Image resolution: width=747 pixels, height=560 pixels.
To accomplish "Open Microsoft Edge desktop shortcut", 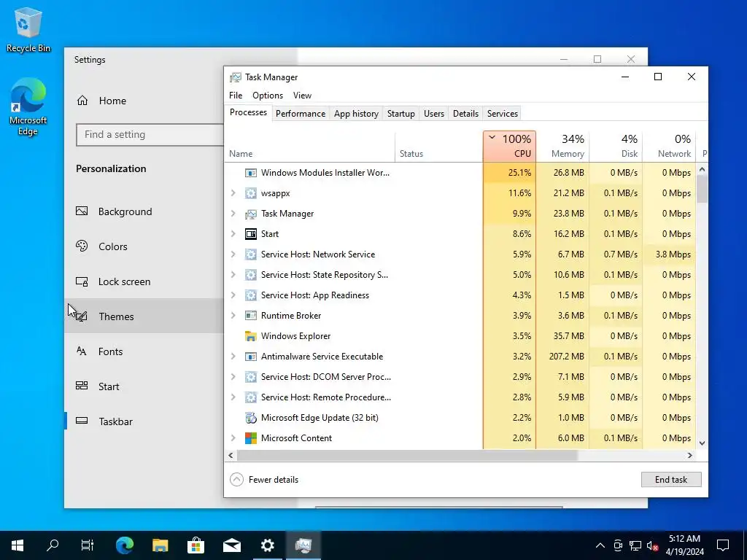I will coord(28,106).
